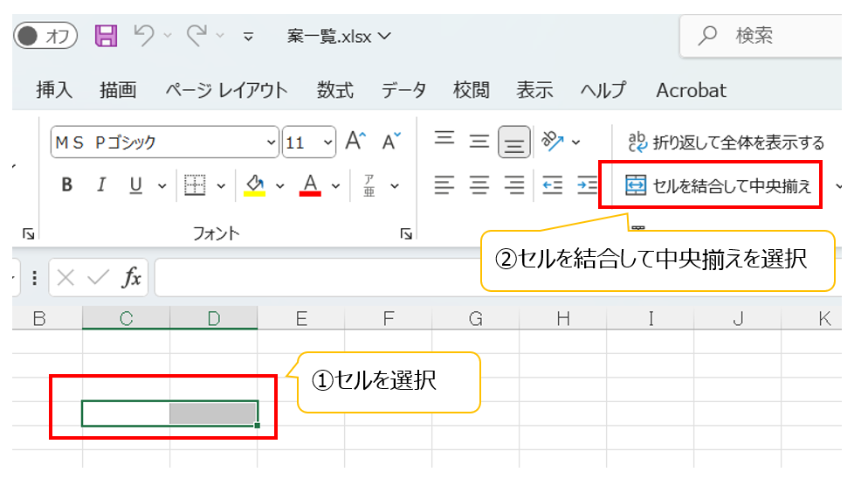The height and width of the screenshot is (486, 868).
Task: Click the Undo arrow icon
Action: click(x=144, y=36)
